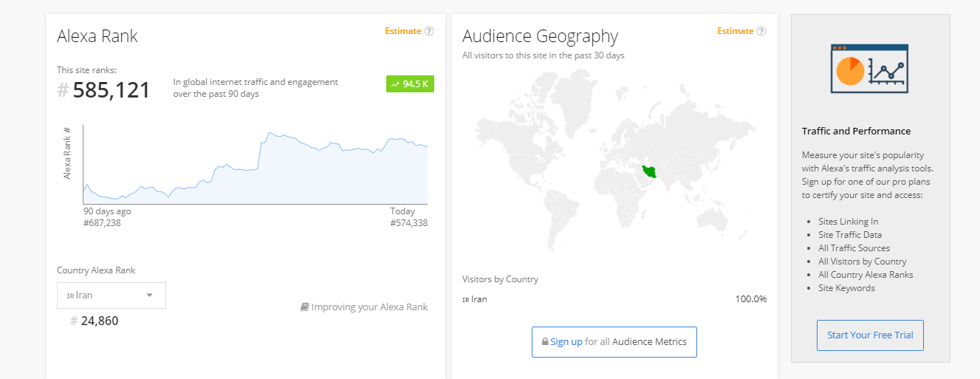
Task: Click the All Traffic Sources list item
Action: click(x=854, y=248)
